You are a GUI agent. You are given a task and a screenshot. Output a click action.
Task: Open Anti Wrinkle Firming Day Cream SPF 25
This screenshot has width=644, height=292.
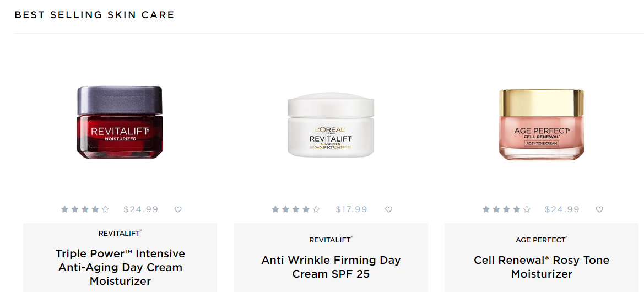[331, 267]
